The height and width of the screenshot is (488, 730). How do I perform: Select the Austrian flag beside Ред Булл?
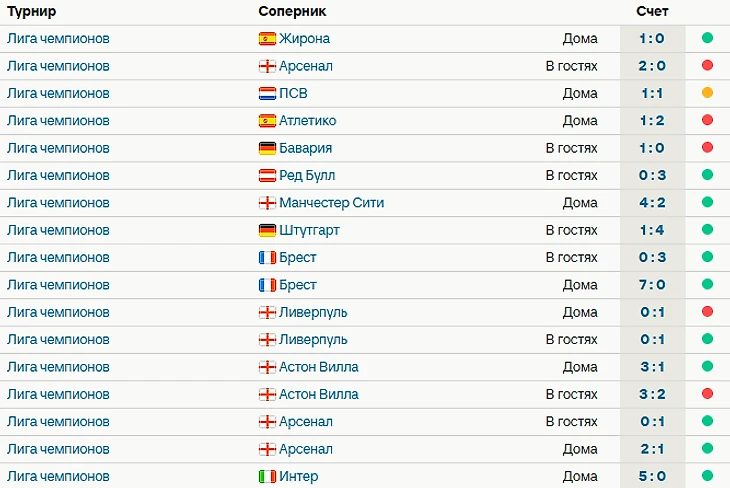point(267,176)
